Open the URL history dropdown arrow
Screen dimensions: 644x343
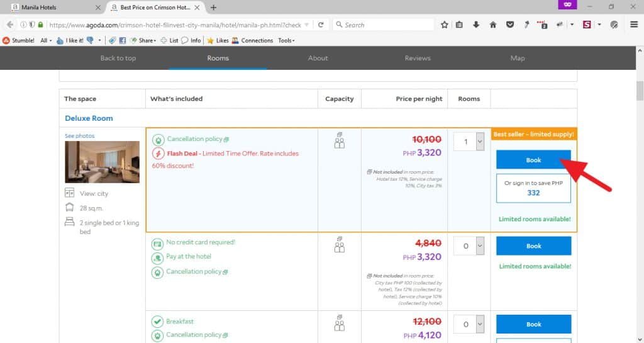click(x=306, y=25)
